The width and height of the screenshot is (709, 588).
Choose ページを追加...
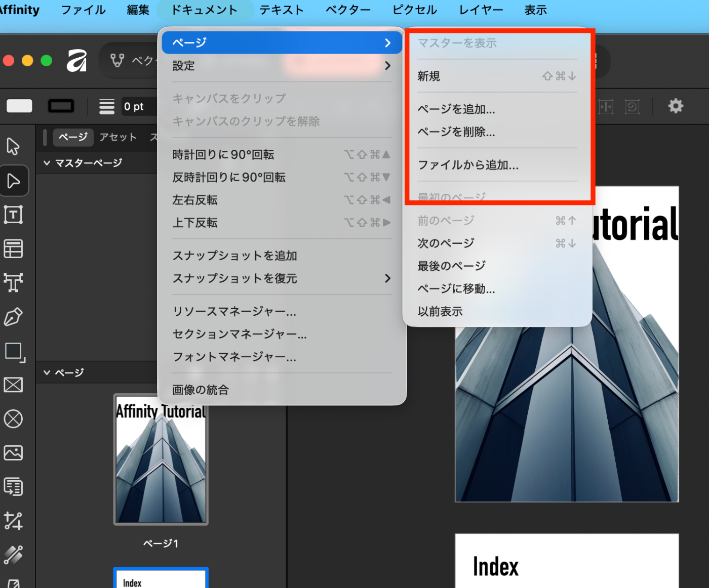tap(497, 109)
